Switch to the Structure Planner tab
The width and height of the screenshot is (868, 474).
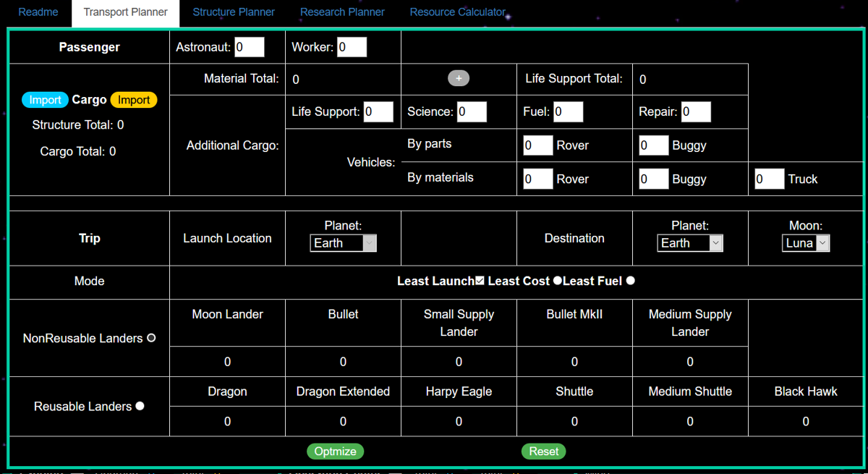pyautogui.click(x=233, y=12)
